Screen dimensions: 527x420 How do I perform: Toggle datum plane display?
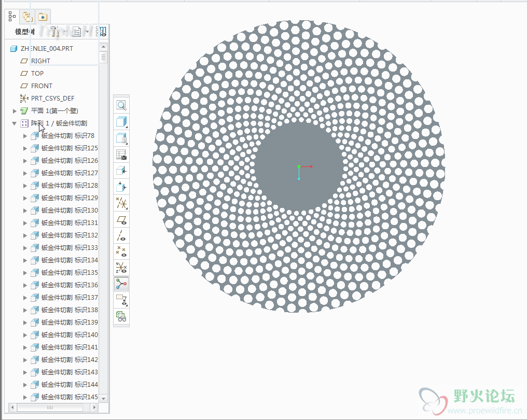coord(121,220)
